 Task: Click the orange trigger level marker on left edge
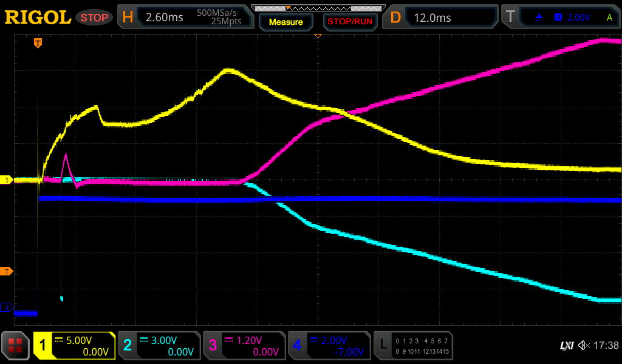point(7,271)
